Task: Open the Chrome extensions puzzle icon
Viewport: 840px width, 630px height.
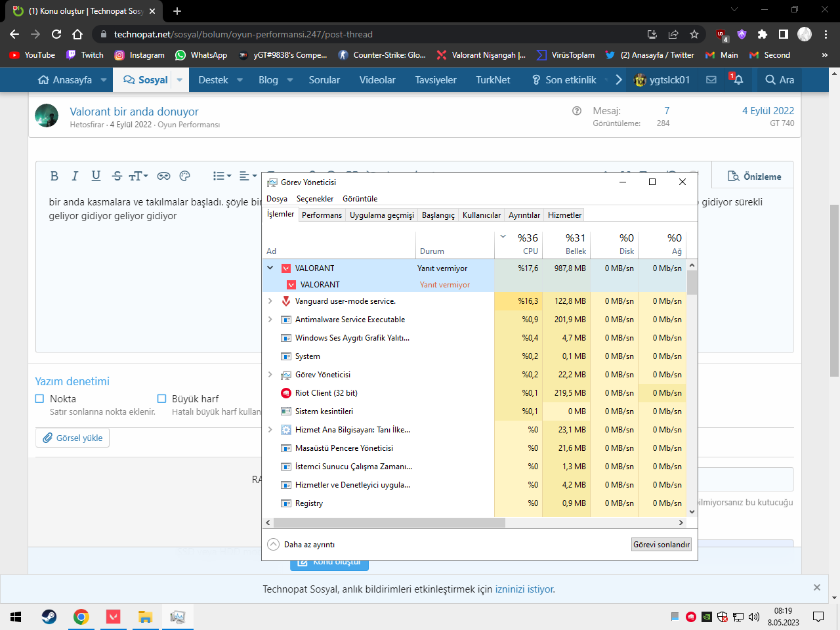Action: 763,34
